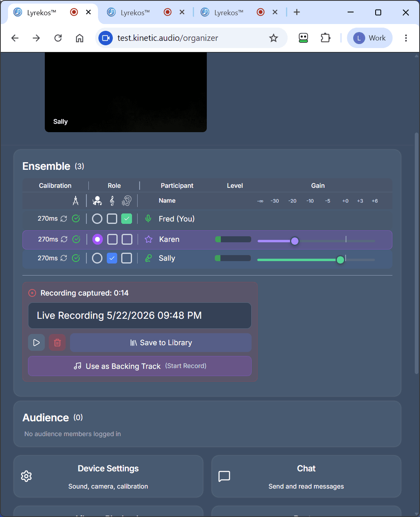Click the treble clef role header icon
The image size is (420, 517).
(x=112, y=201)
